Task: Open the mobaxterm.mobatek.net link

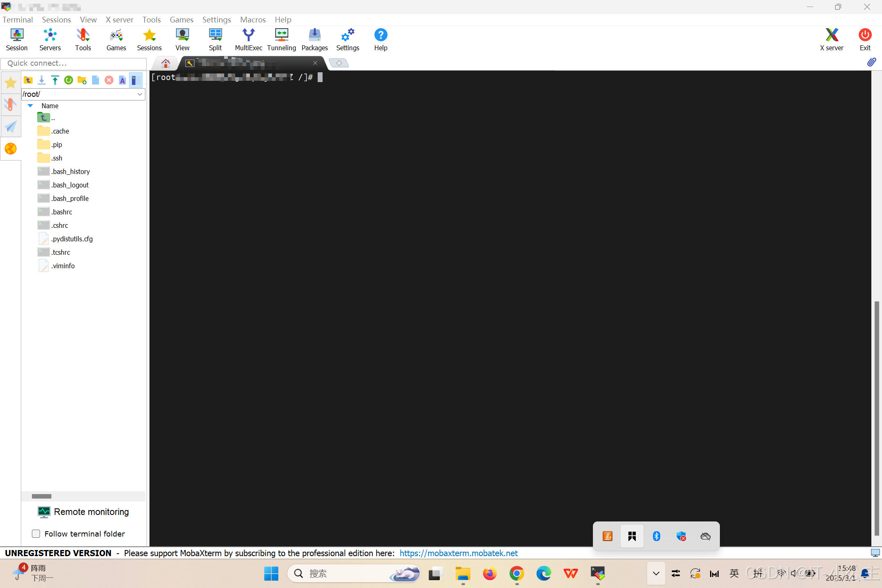Action: pos(459,553)
